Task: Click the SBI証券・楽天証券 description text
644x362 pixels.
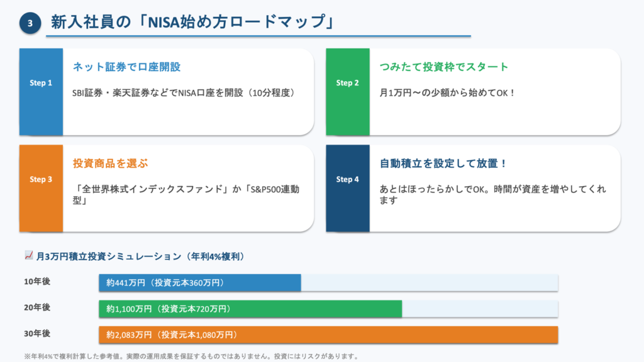Action: (184, 92)
